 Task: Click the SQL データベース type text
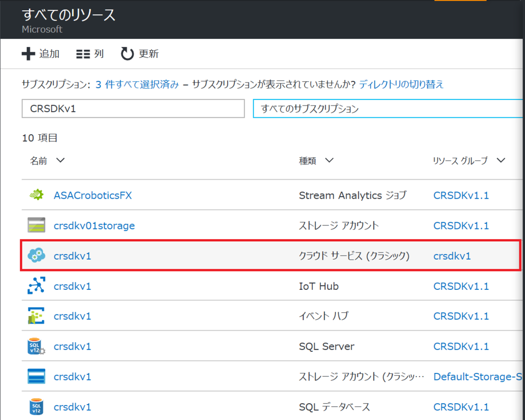[x=334, y=407]
